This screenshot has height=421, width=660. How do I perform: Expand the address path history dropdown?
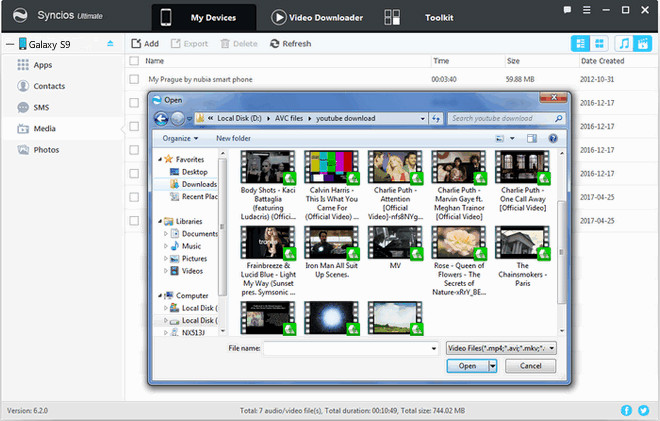click(422, 119)
